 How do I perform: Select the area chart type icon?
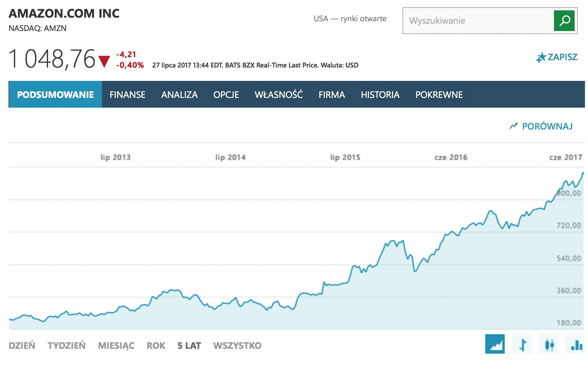(x=495, y=344)
